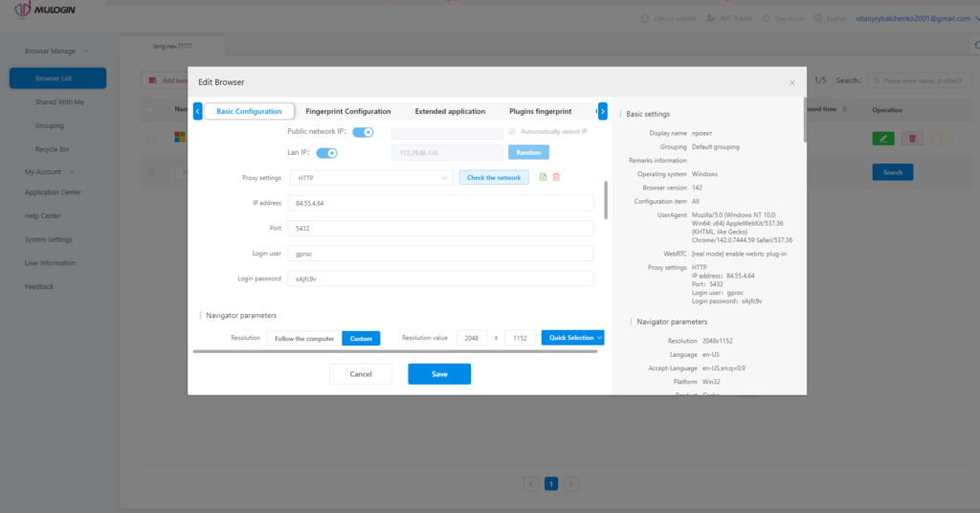Click the red delete icon in Operation column

click(x=912, y=139)
